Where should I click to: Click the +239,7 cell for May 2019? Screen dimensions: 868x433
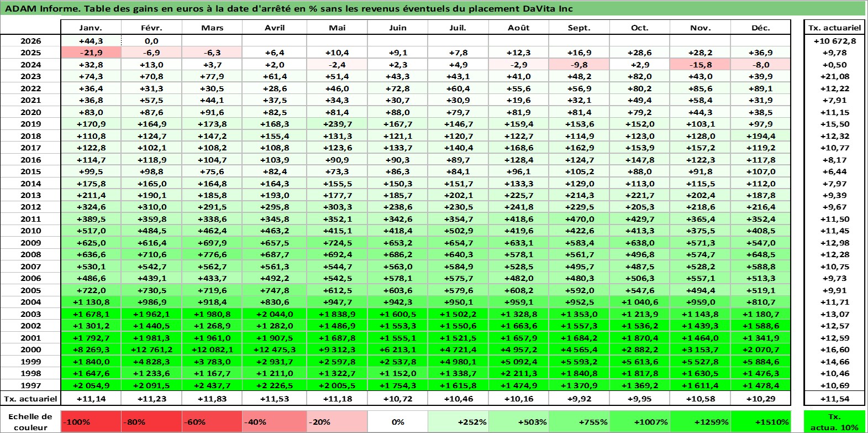(x=337, y=124)
